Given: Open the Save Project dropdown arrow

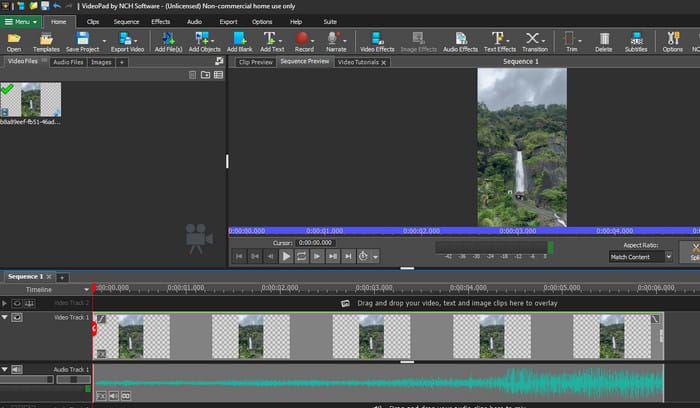Looking at the screenshot, I should click(104, 41).
